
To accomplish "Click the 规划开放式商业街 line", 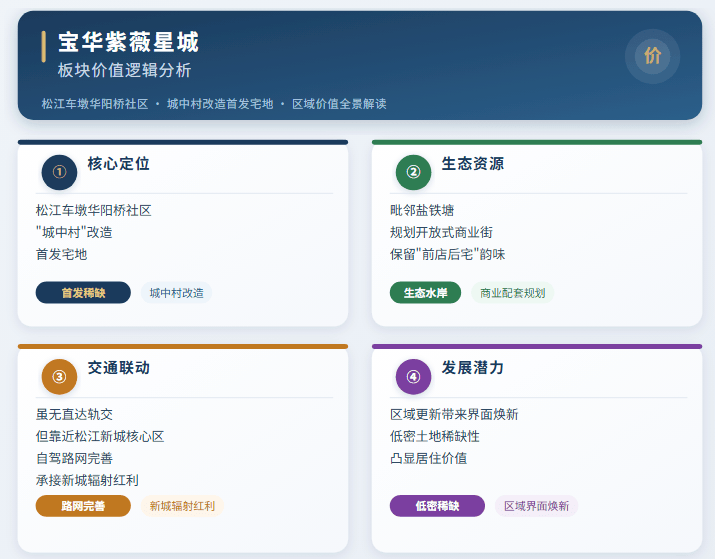I will 441,232.
